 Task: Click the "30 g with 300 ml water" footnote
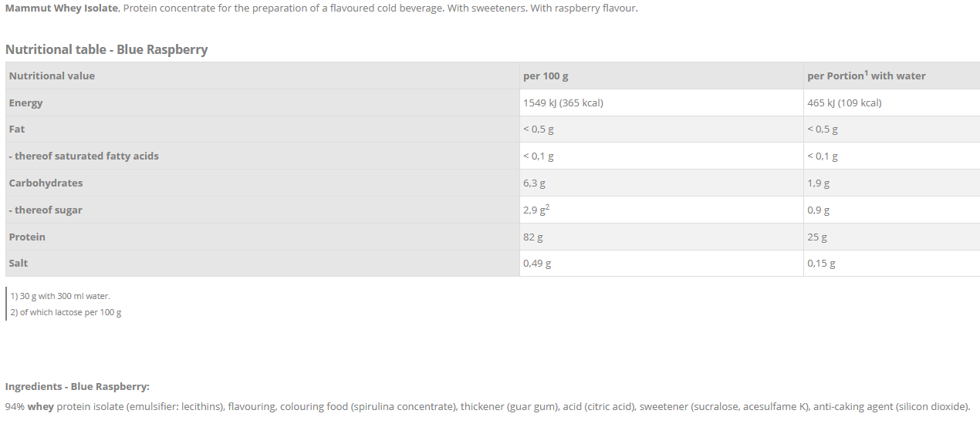click(x=60, y=296)
